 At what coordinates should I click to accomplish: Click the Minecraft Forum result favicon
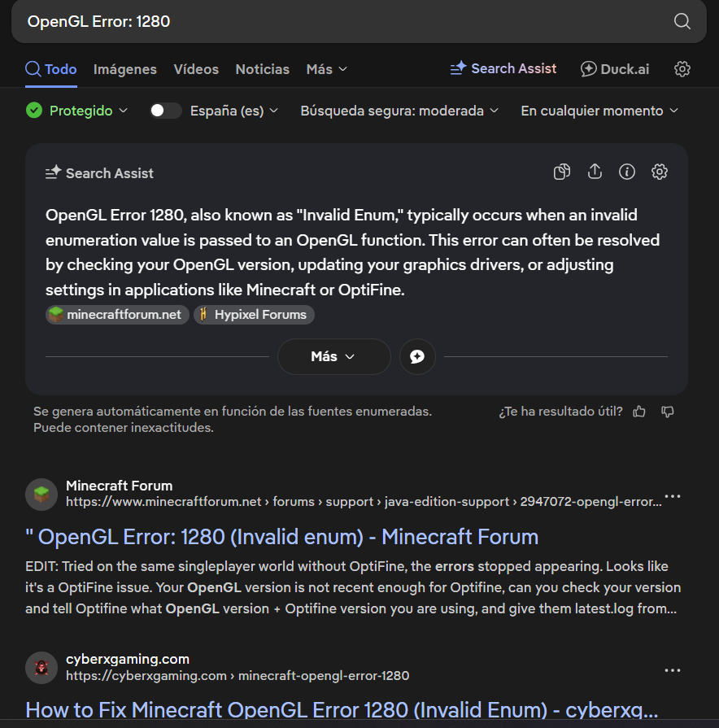(x=41, y=495)
